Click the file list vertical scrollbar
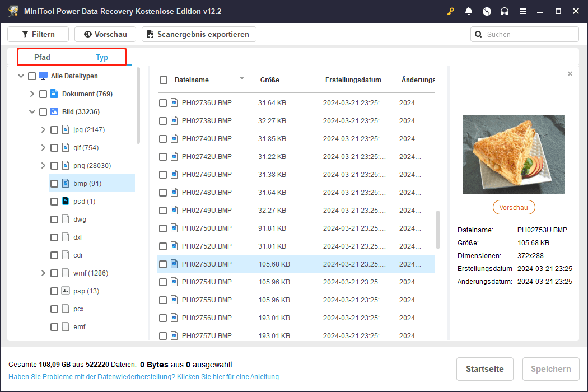The width and height of the screenshot is (588, 392). (437, 230)
